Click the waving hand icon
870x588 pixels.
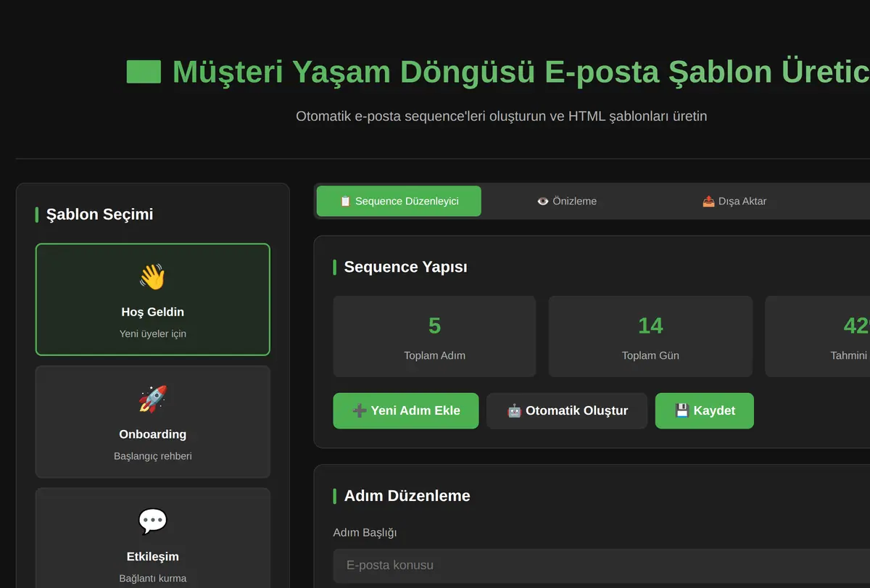pyautogui.click(x=152, y=277)
